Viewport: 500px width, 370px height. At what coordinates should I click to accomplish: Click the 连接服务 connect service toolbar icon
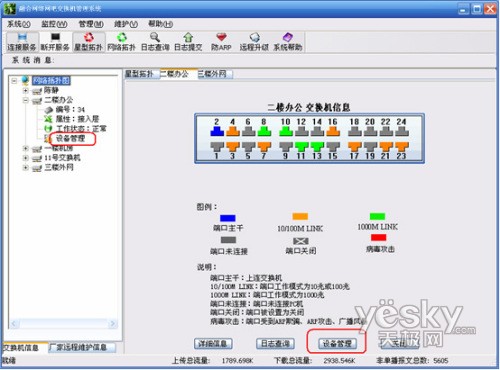point(22,42)
